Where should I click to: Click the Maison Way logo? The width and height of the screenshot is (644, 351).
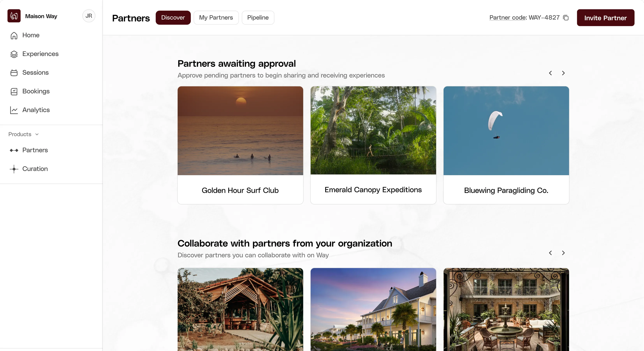[14, 16]
